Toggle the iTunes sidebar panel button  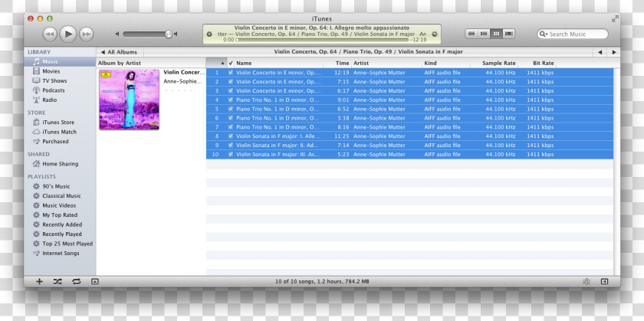pyautogui.click(x=604, y=282)
